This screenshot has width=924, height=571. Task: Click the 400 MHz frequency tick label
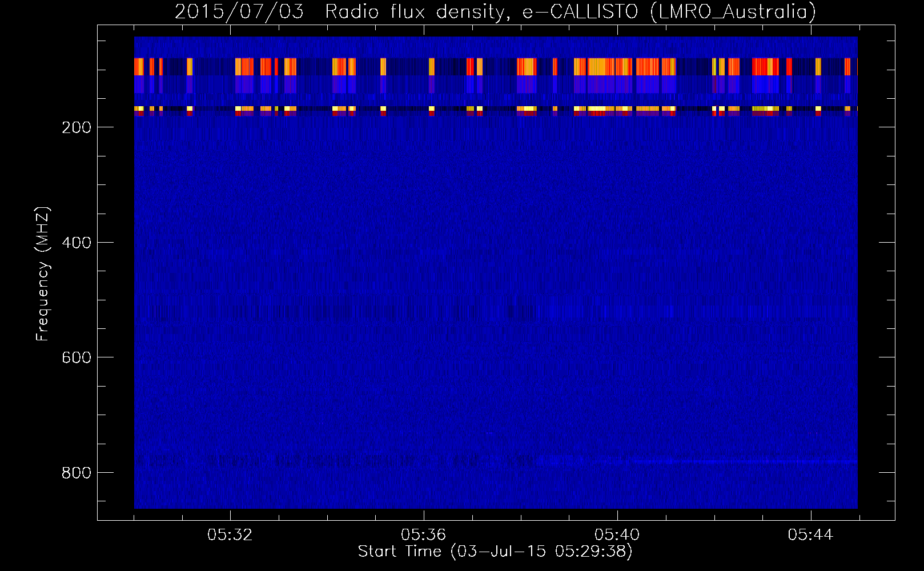coord(77,243)
